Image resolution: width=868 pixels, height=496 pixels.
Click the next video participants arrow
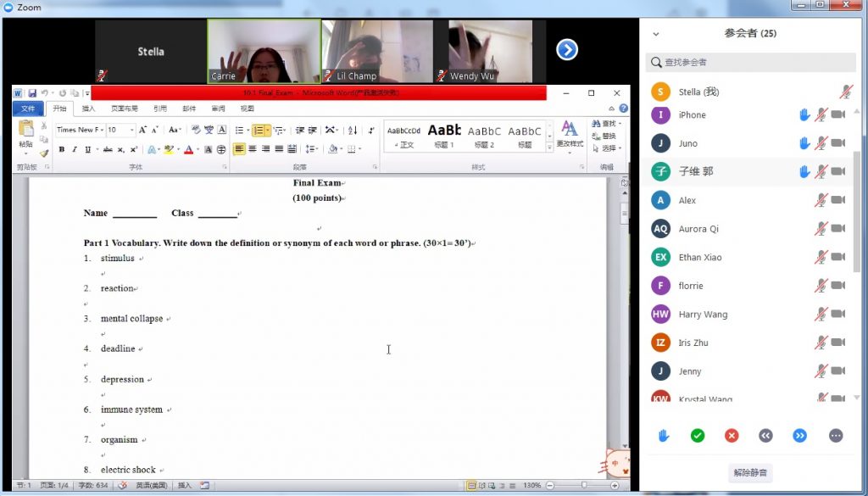tap(567, 50)
